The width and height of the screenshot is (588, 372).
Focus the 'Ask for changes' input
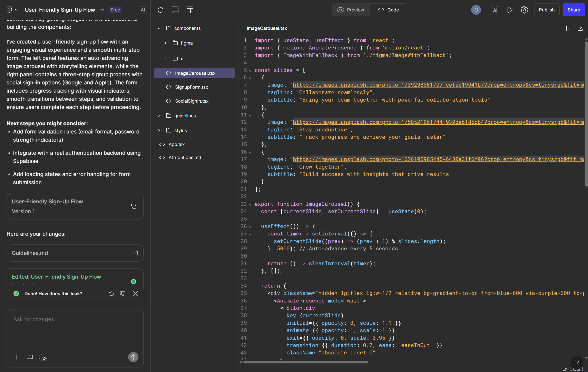[x=75, y=330]
